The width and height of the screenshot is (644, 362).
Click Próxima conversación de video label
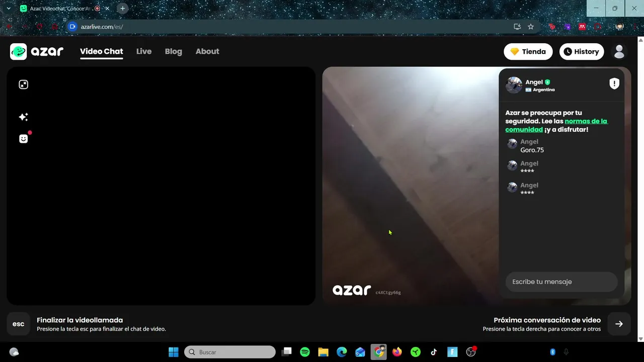(x=547, y=320)
